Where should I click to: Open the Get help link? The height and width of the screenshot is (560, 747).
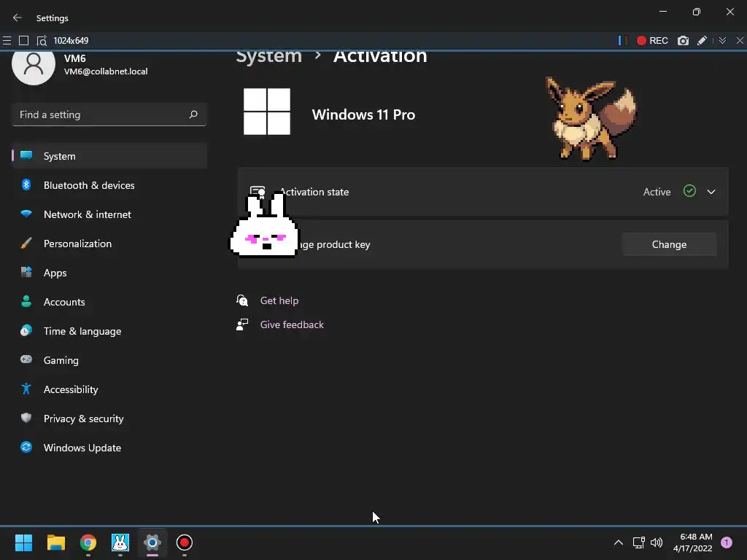tap(279, 300)
